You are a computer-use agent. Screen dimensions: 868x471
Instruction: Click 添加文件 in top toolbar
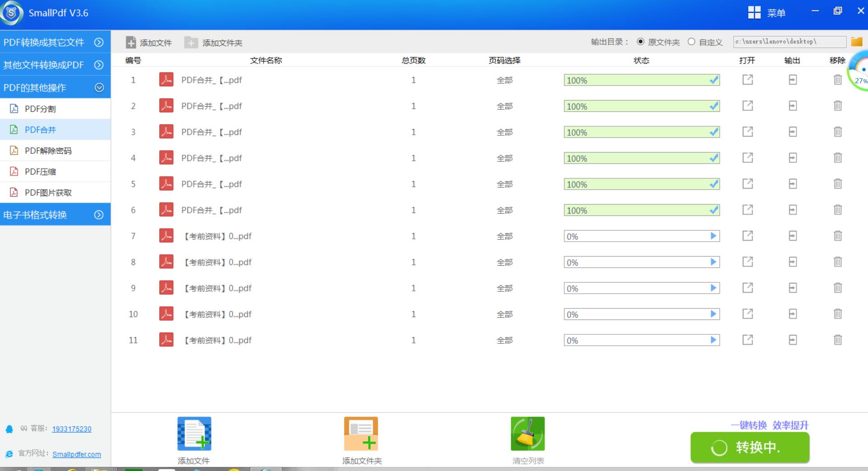tap(149, 43)
